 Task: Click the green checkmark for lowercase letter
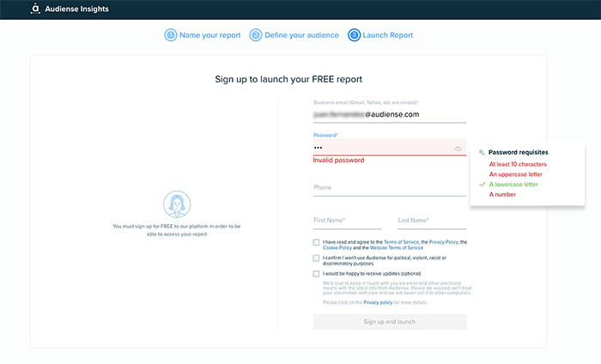pos(482,185)
